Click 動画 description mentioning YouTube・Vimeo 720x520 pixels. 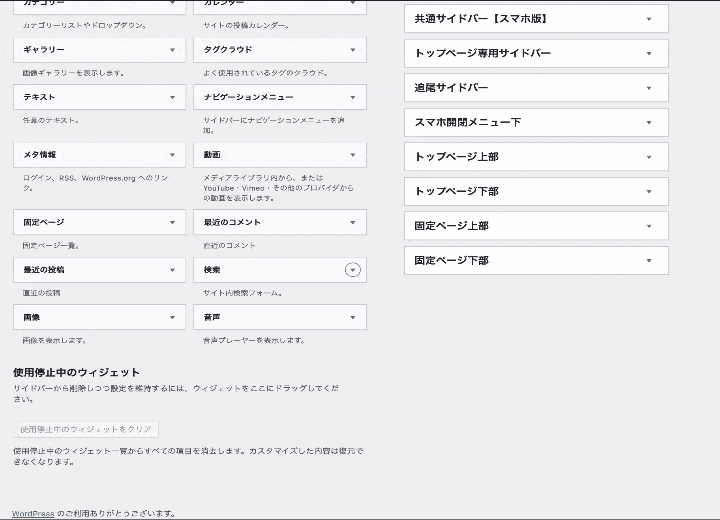click(278, 188)
